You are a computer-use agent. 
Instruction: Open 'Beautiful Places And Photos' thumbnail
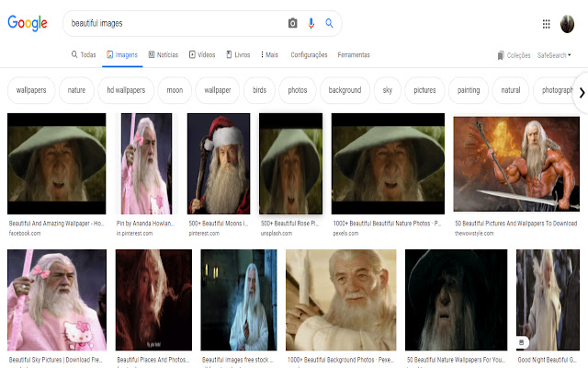(x=153, y=300)
